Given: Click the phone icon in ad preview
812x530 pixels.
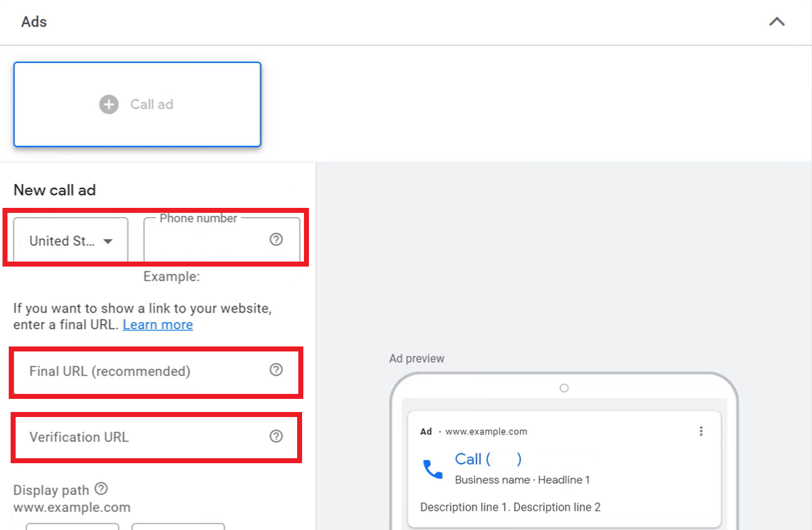Looking at the screenshot, I should 433,469.
